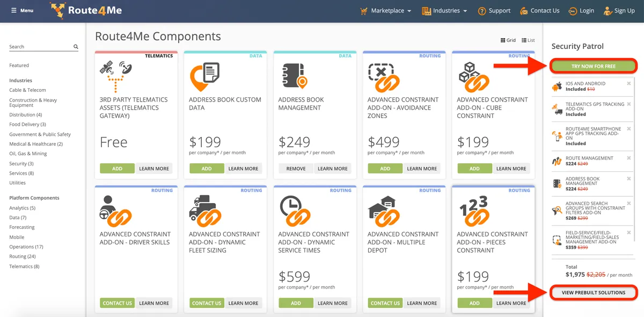The image size is (644, 317).
Task: Click the search magnifier icon in sidebar
Action: (76, 47)
